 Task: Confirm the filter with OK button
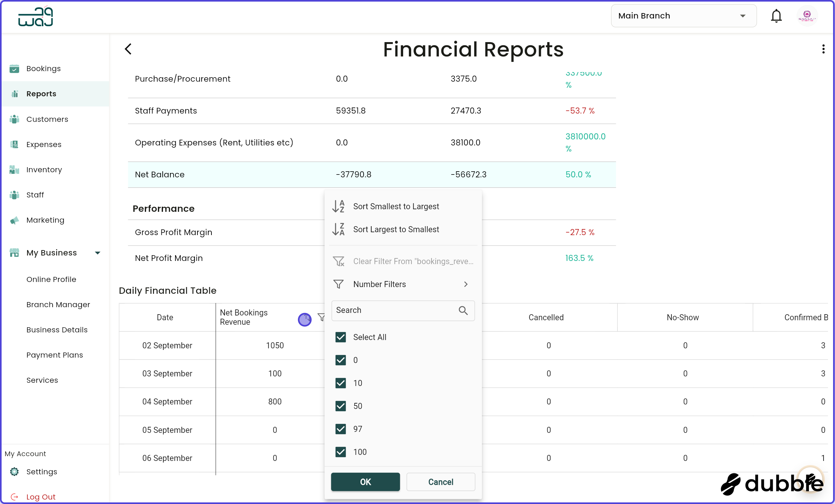[365, 482]
